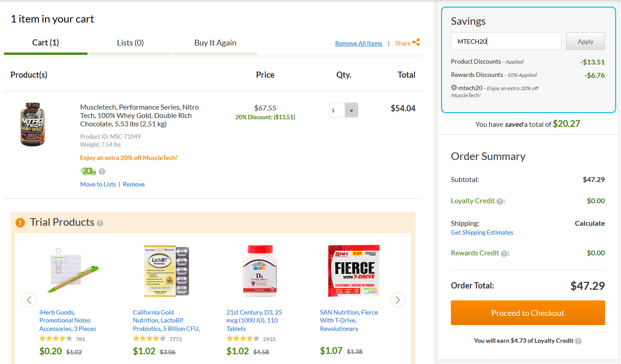The width and height of the screenshot is (621, 364).
Task: Click the Trial Products help question mark
Action: pos(100,223)
